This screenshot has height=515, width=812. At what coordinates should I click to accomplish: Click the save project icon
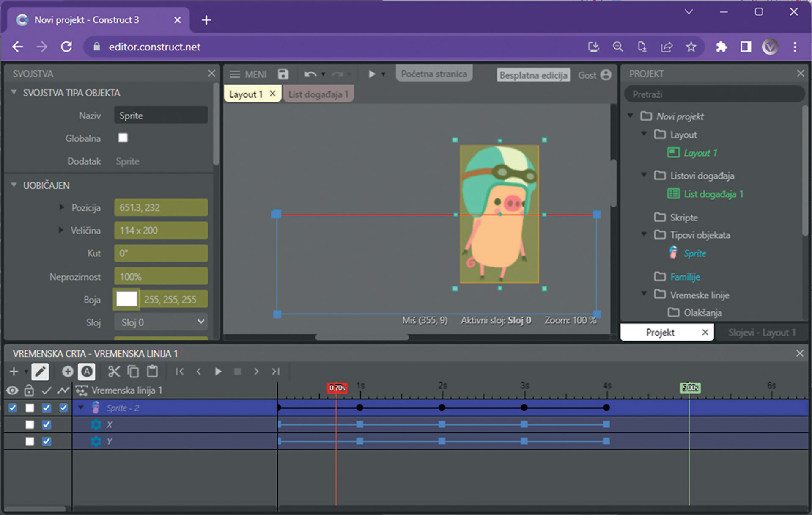[x=283, y=74]
